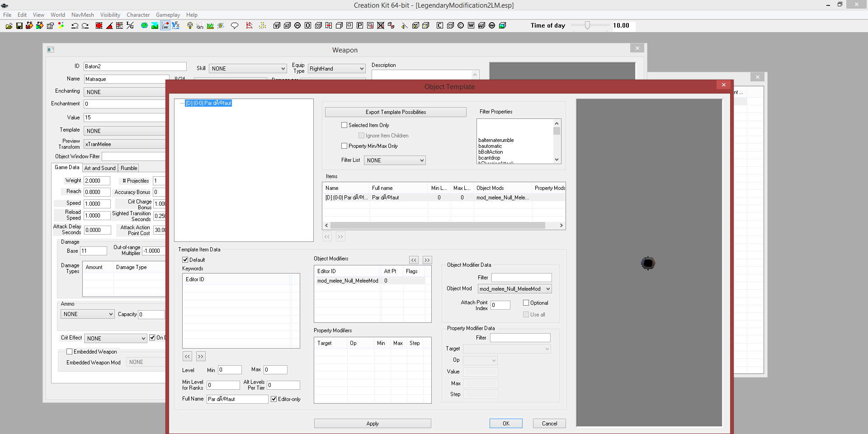Toggle the SKY cloud toolbar icon
Screen dimensions: 868x434
(200, 26)
